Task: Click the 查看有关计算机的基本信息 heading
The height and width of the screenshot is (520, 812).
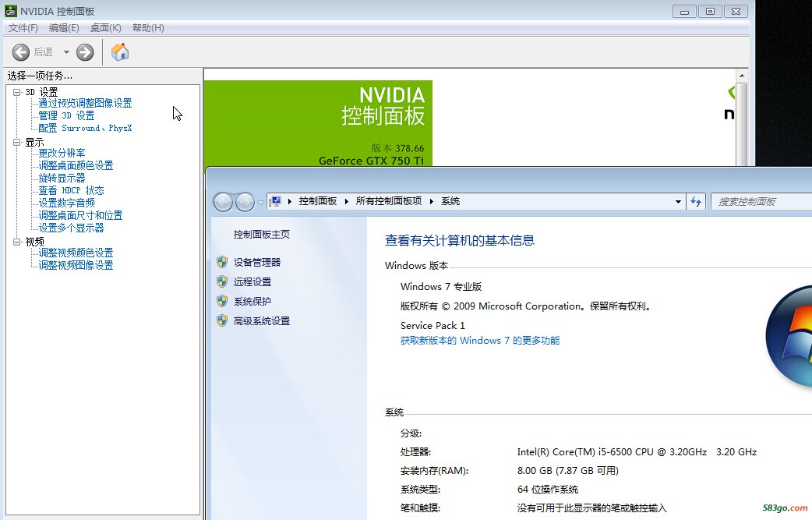Action: (459, 240)
